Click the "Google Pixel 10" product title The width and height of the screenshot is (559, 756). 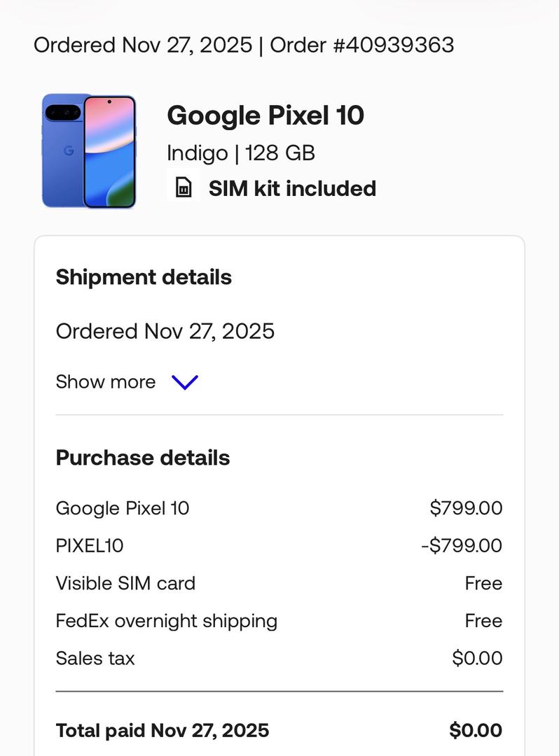coord(265,115)
